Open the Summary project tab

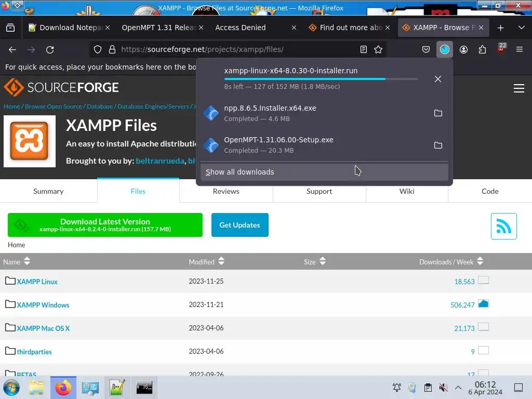pos(48,191)
